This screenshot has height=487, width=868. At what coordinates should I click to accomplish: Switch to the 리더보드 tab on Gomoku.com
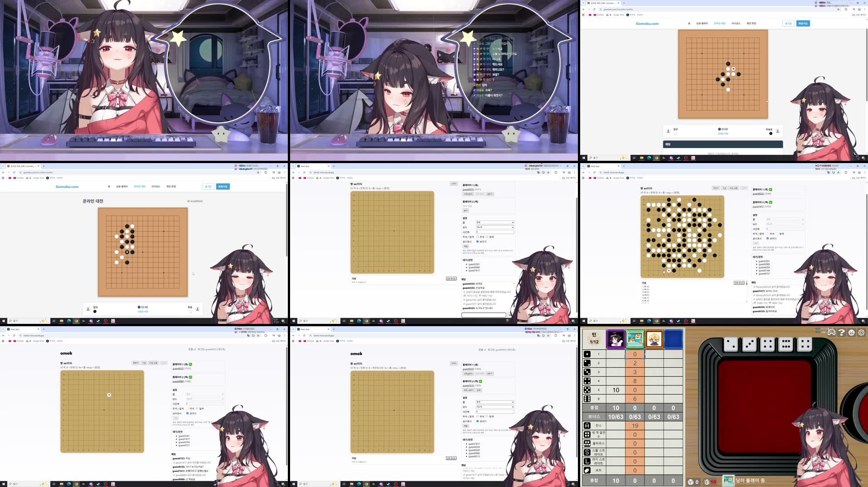(736, 23)
